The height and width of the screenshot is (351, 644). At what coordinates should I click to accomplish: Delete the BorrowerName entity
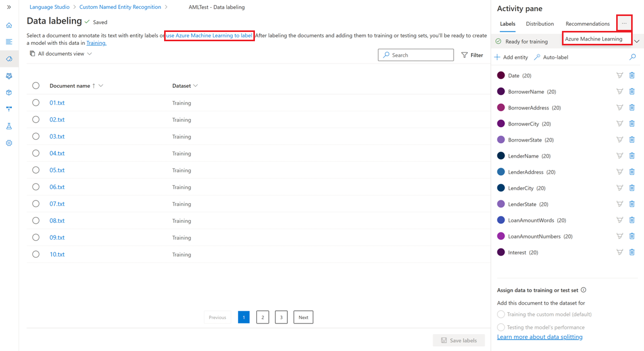pos(632,91)
